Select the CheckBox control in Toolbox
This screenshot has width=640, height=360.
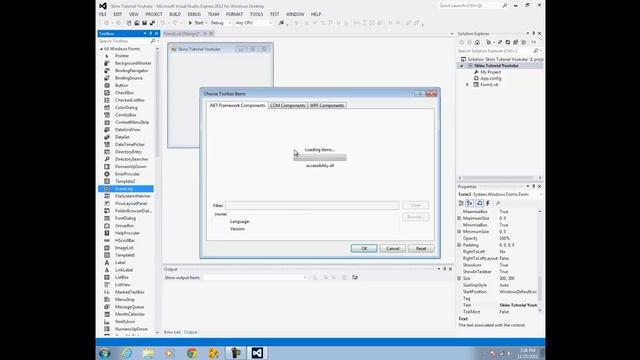click(x=124, y=93)
